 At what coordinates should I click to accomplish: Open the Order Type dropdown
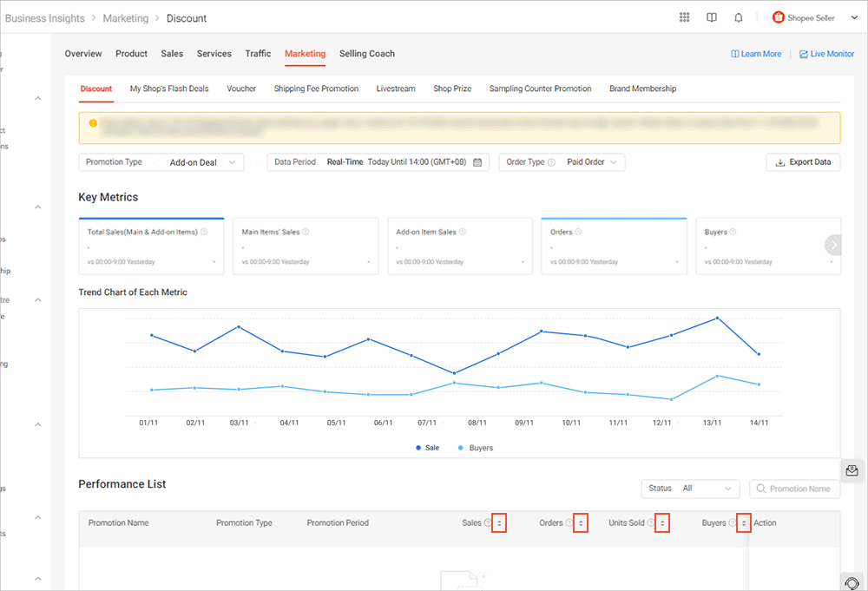point(590,161)
